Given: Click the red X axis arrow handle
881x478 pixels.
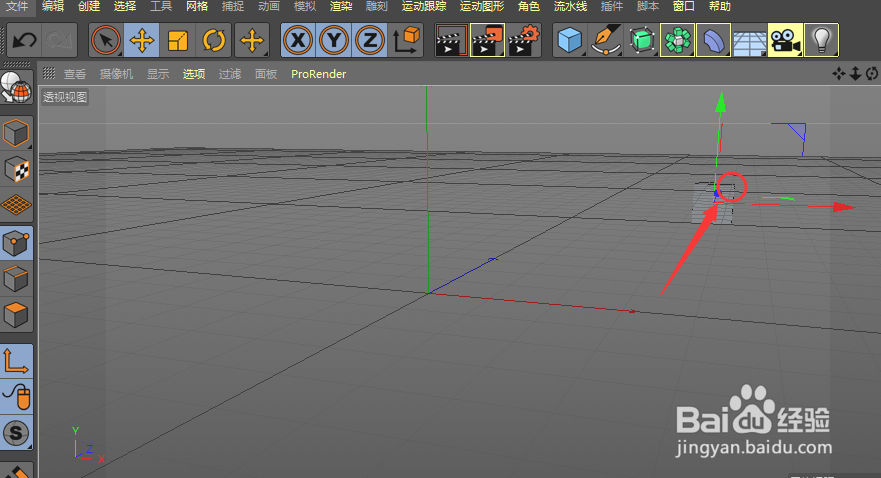Looking at the screenshot, I should [844, 207].
